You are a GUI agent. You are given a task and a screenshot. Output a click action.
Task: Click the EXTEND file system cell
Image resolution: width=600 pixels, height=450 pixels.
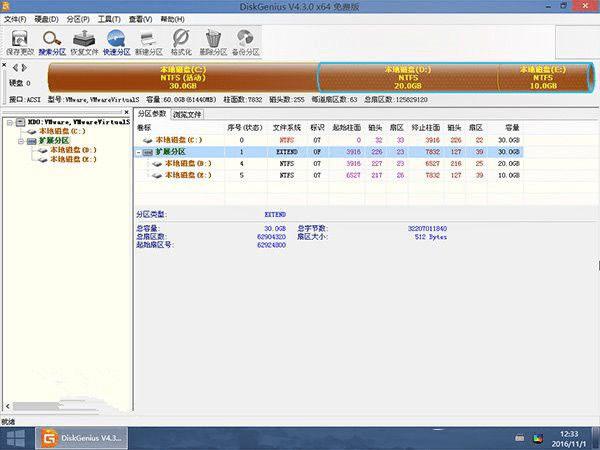point(287,152)
